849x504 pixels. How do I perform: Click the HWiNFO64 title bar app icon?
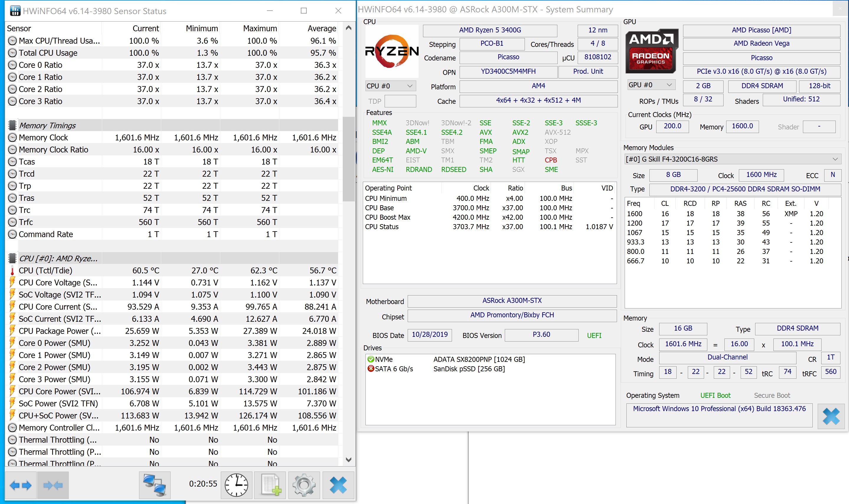(15, 11)
